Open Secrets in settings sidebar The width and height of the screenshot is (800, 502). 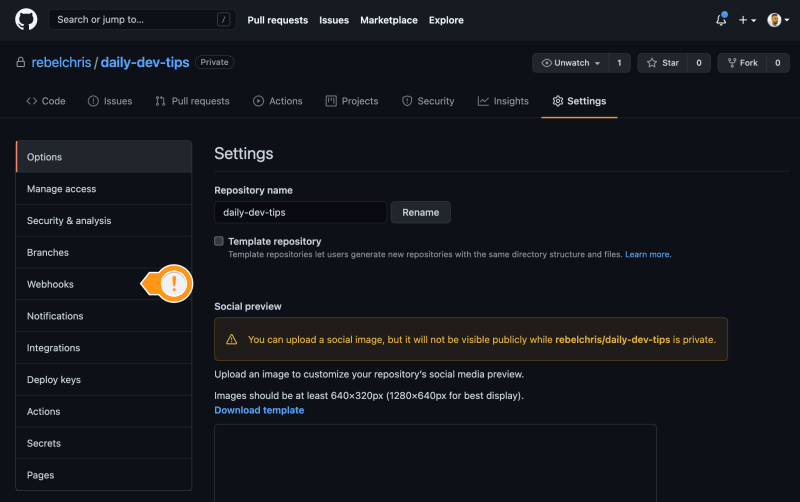point(104,443)
